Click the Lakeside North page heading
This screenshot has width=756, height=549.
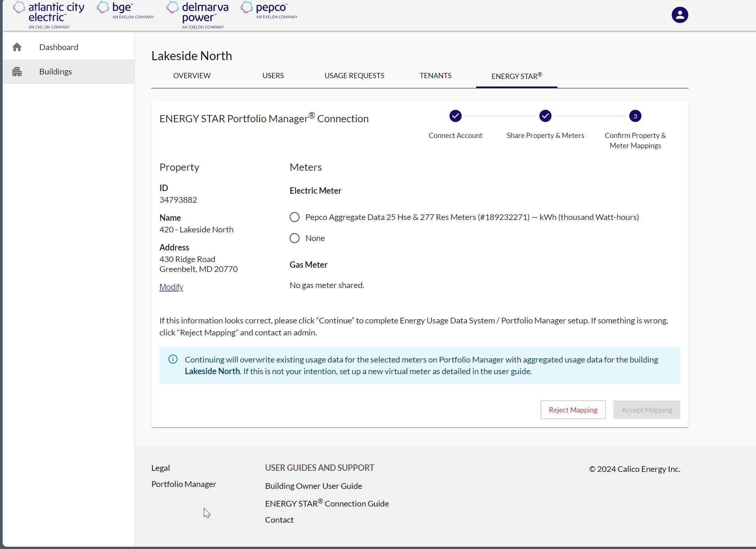(x=192, y=56)
